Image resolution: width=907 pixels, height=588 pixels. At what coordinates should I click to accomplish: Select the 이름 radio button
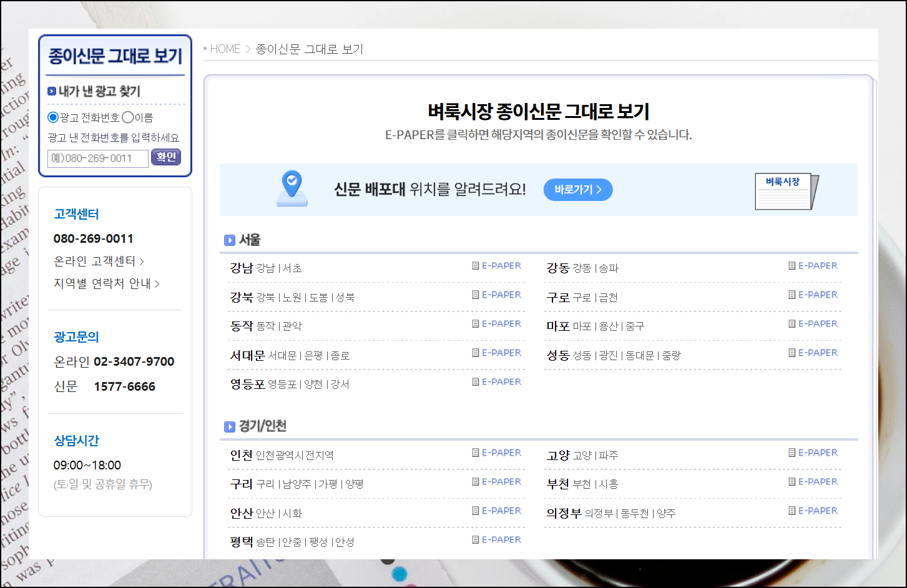(x=127, y=117)
